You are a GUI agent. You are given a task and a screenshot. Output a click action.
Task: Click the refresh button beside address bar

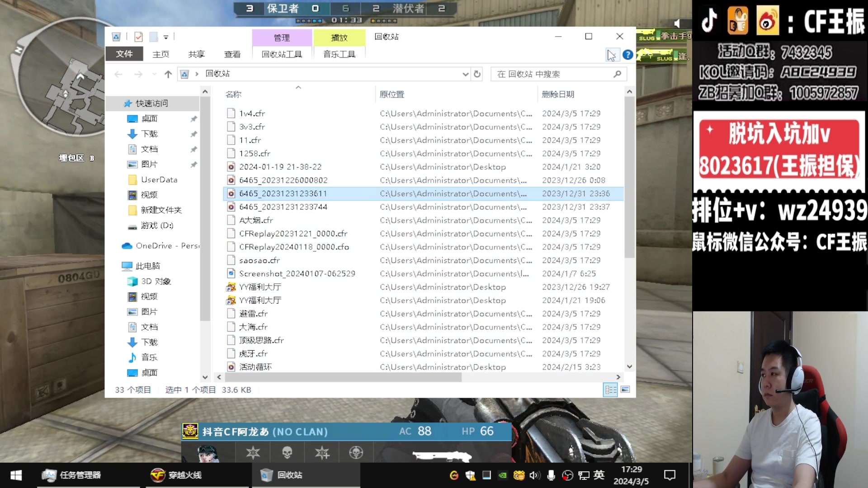(477, 74)
